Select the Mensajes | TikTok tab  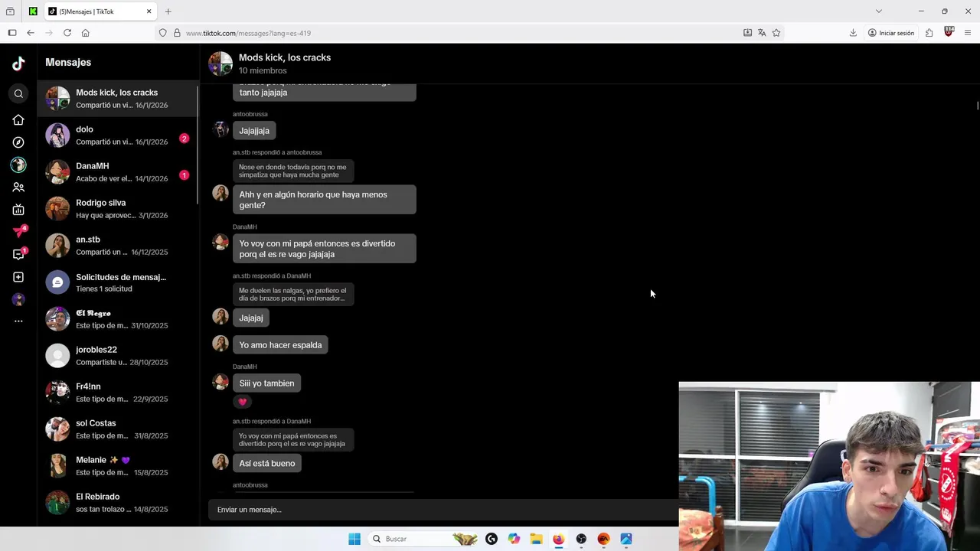[100, 11]
